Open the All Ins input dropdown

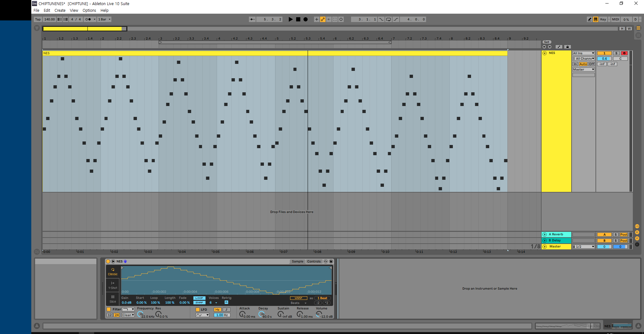pos(583,53)
